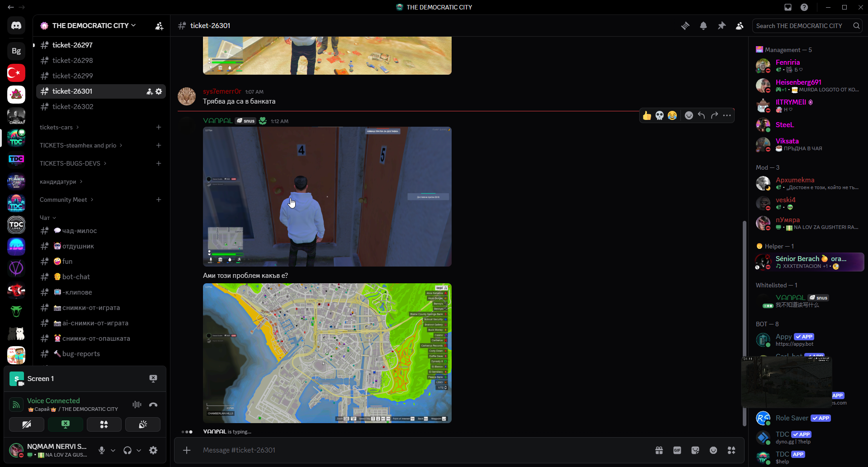Disconnect from voice channel
The image size is (868, 467).
pos(153,405)
